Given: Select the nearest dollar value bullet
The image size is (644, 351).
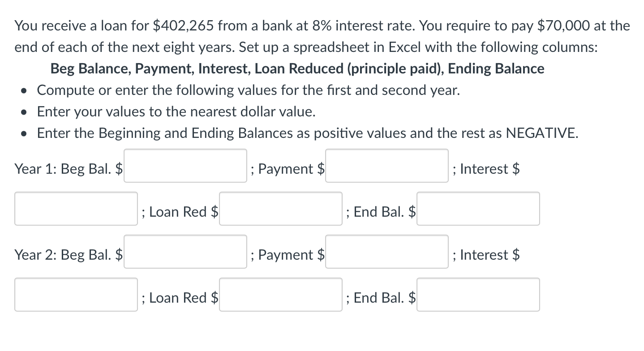Looking at the screenshot, I should point(176,111).
